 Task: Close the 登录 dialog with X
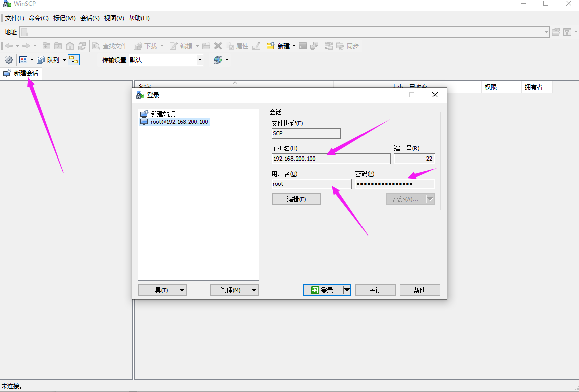(x=435, y=95)
